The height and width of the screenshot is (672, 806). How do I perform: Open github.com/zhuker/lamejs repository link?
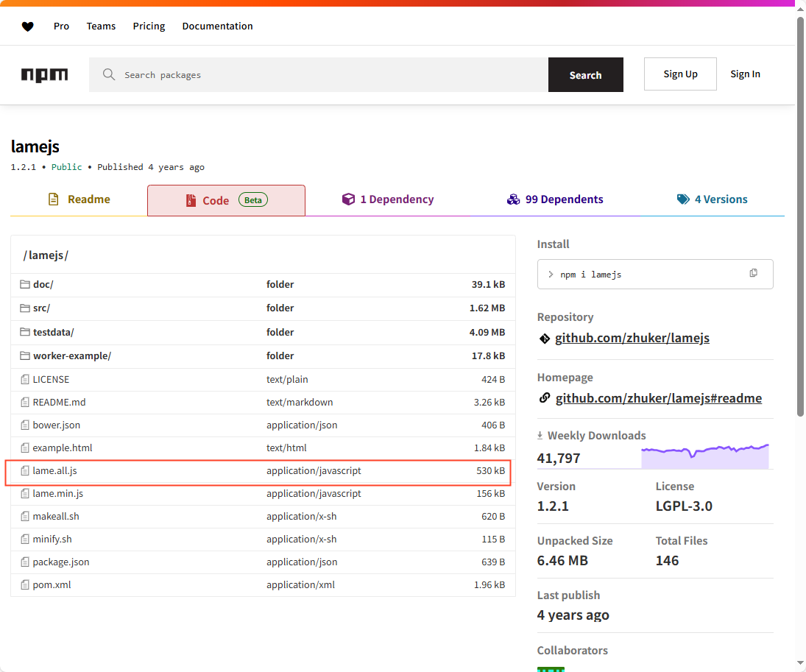[x=632, y=339]
